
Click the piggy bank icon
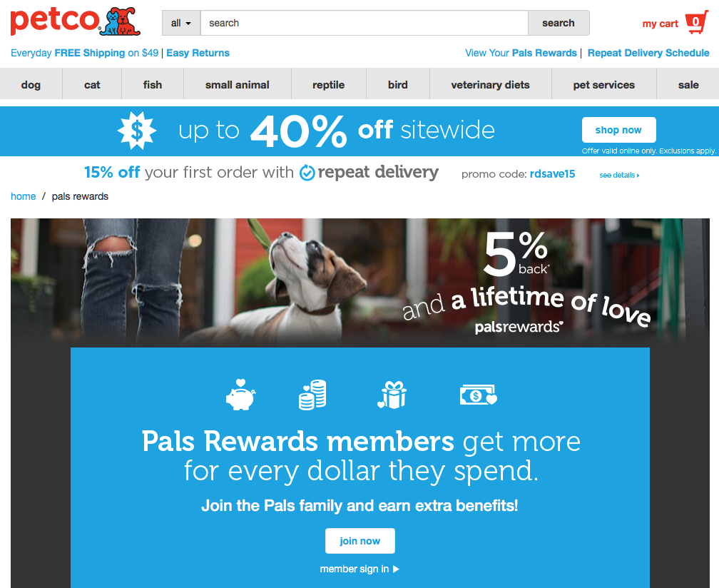click(x=241, y=395)
